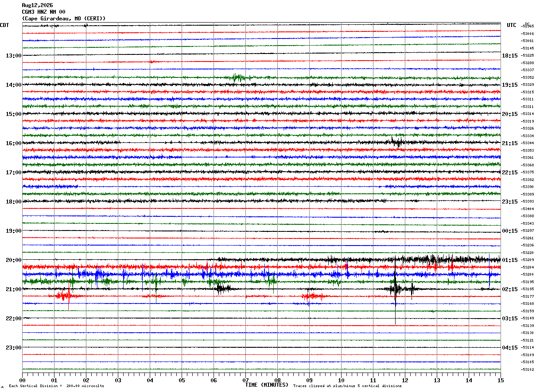The width and height of the screenshot is (536, 392).
Task: Click the '00:15' UTC time label
Action: (x=510, y=231)
